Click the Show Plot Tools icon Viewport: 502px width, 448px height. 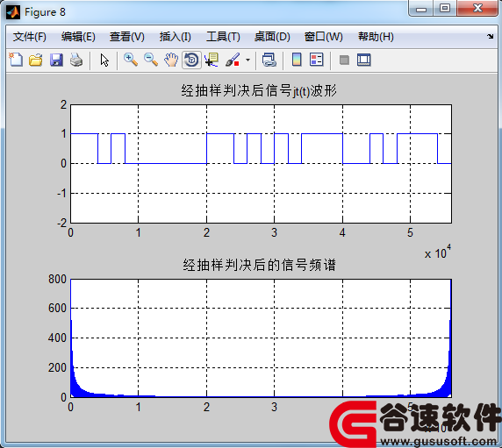pos(364,60)
